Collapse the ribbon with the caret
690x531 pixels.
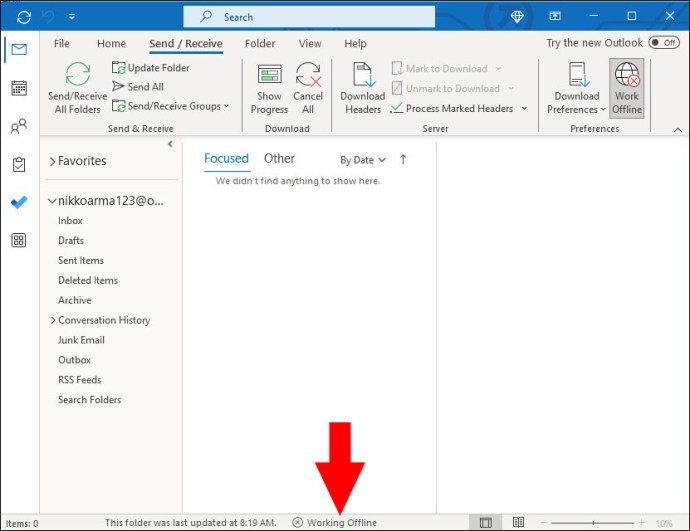click(x=678, y=129)
